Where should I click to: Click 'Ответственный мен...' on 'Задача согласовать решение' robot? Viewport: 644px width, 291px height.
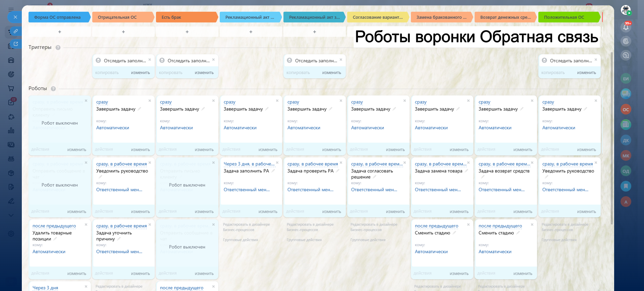coord(374,190)
